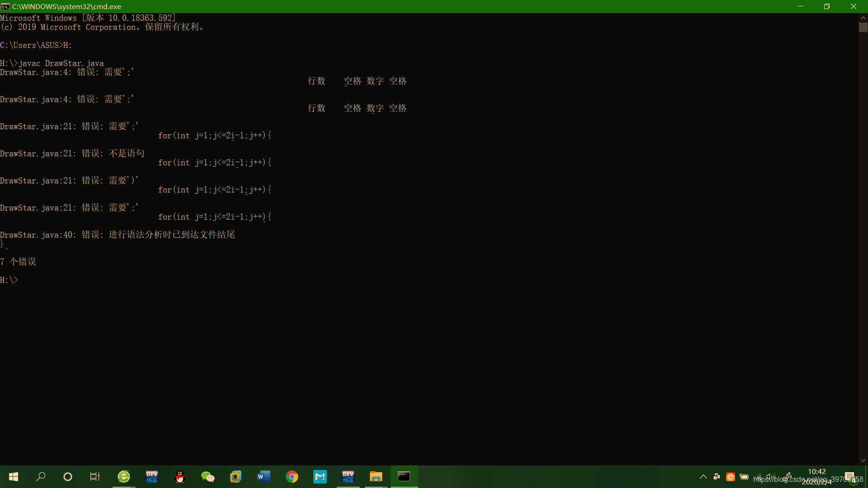Switch to Microsoft Word
Screen dimensions: 868x488
[264, 477]
